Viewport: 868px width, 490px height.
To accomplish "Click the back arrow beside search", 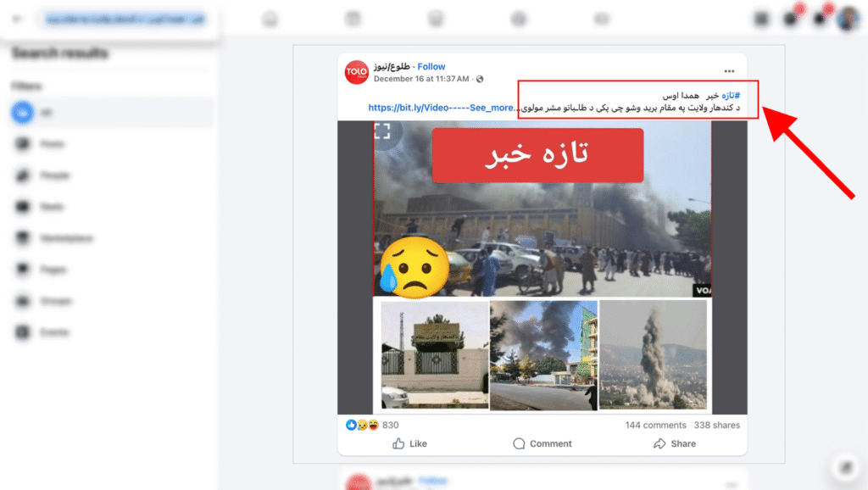I will tap(17, 19).
